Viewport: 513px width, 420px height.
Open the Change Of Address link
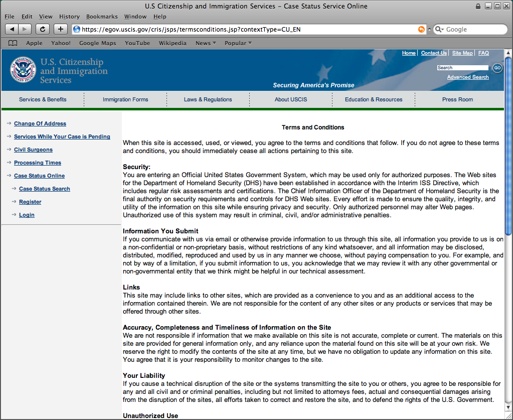click(40, 123)
